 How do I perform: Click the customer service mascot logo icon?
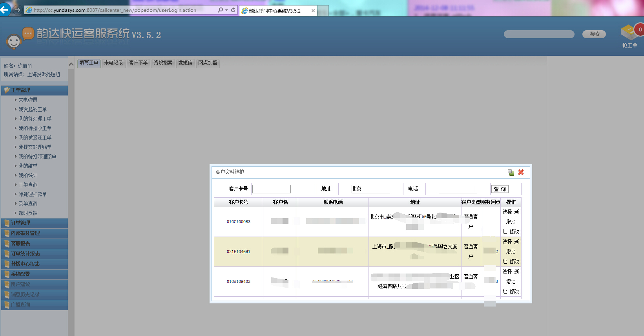click(14, 41)
